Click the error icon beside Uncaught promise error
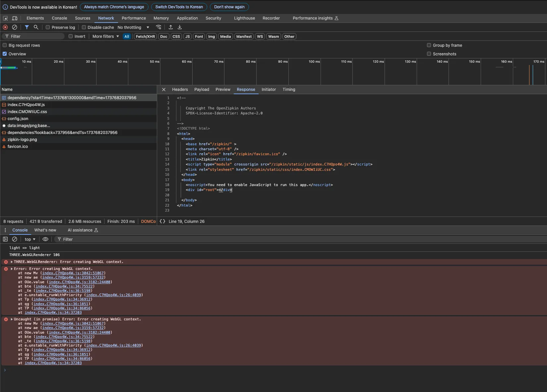Viewport: 547px width, 392px height. tap(6, 319)
